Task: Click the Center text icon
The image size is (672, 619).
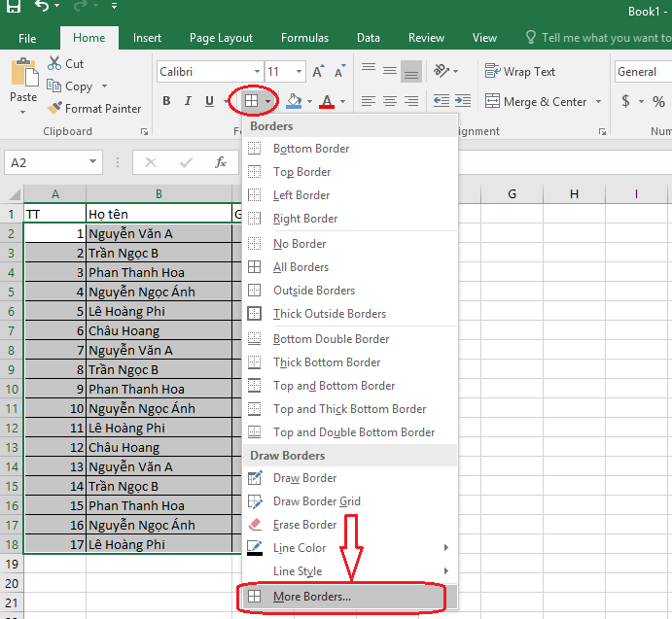Action: [390, 101]
